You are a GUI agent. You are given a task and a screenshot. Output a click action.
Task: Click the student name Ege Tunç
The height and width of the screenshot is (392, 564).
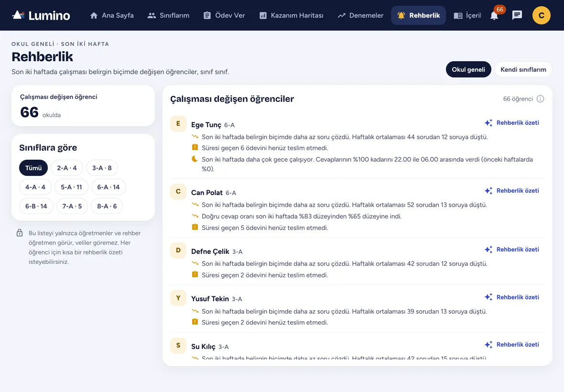(x=206, y=125)
